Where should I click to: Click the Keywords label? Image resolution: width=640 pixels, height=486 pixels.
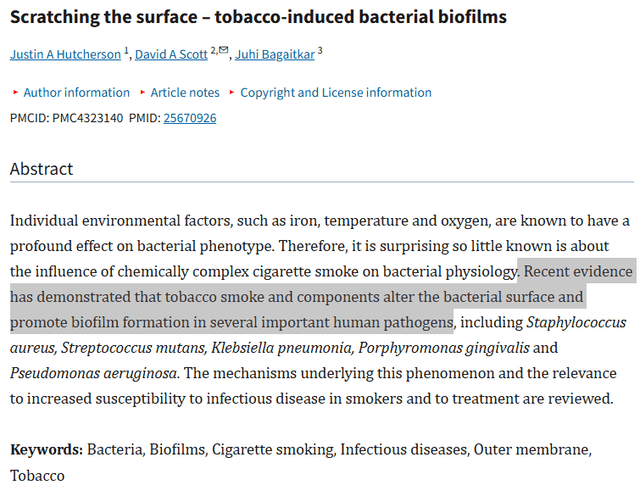46,450
